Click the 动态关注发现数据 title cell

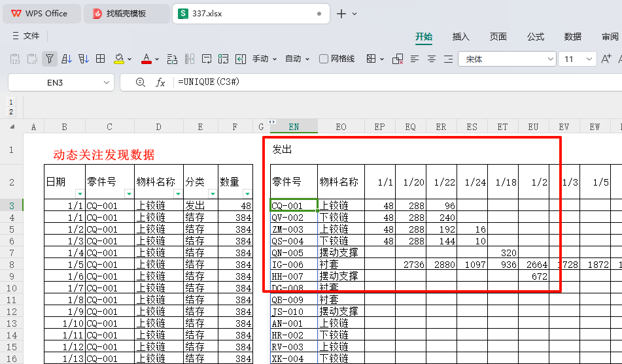(x=104, y=155)
